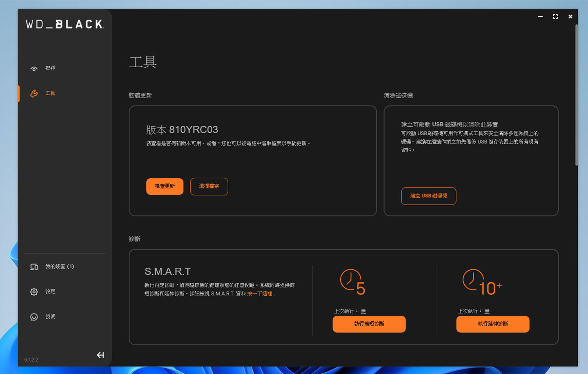Select the 工具 navigation entry
The image size is (588, 374).
[50, 93]
